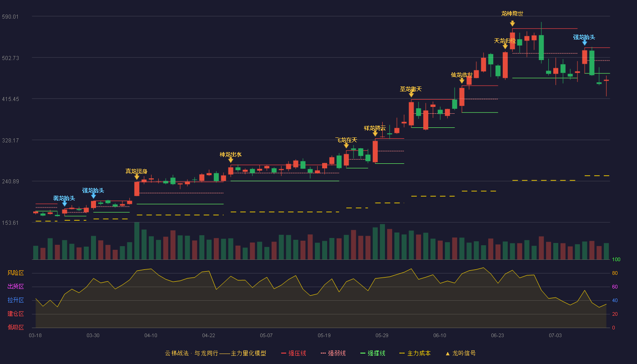The height and width of the screenshot is (364, 637).
Task: Toggle the 龙吟信号 legend item
Action: click(x=460, y=353)
